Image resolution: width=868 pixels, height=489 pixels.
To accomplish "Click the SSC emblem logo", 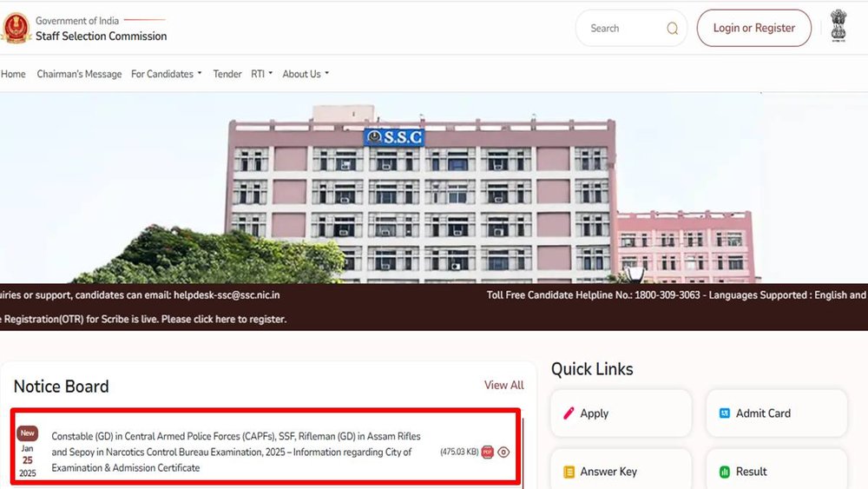I will pyautogui.click(x=16, y=28).
